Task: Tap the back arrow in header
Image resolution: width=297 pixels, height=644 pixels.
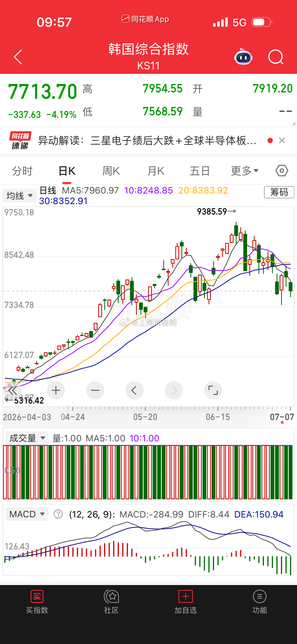Action: pyautogui.click(x=18, y=57)
